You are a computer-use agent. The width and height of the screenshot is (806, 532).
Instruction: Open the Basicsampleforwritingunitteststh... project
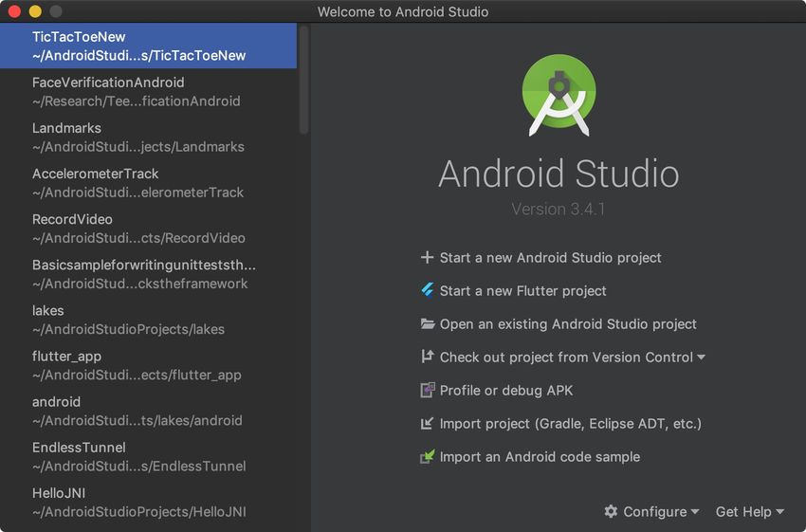point(148,274)
